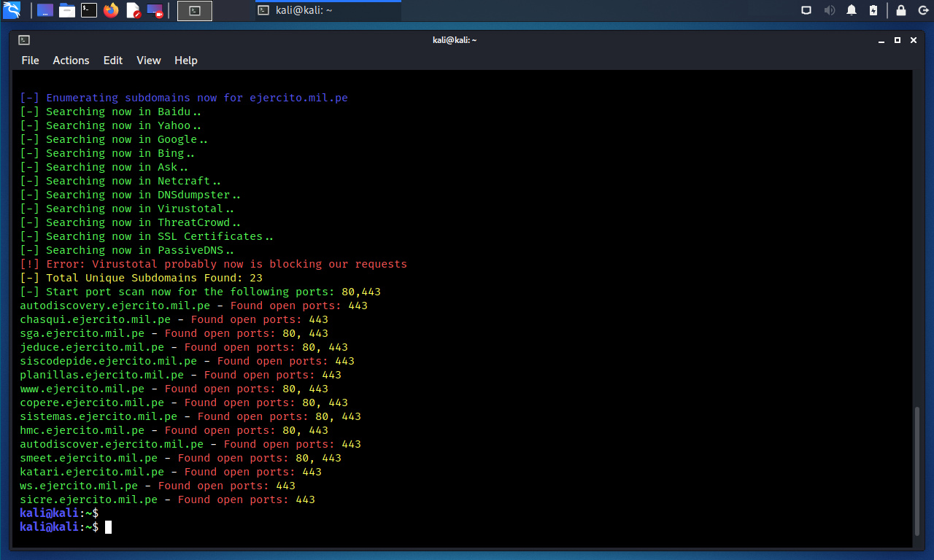Launch Firefox browser from the panel
Screen dimensions: 934x560
(x=111, y=10)
